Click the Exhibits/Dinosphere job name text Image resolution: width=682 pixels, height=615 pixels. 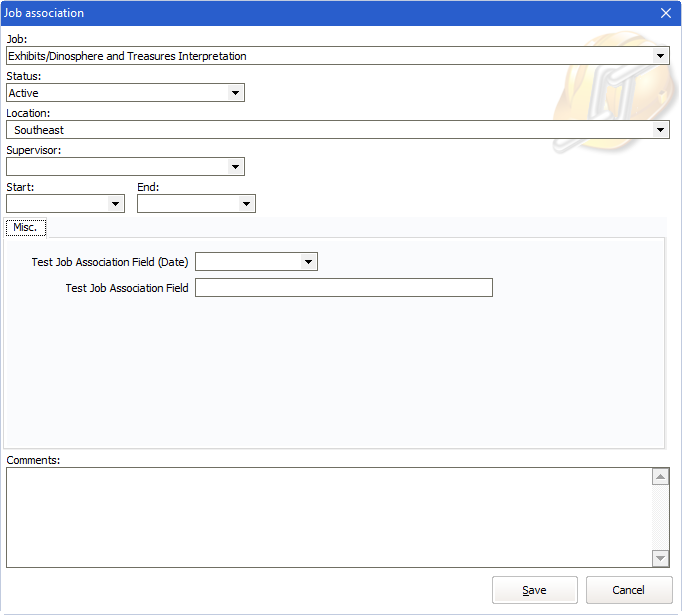click(127, 56)
